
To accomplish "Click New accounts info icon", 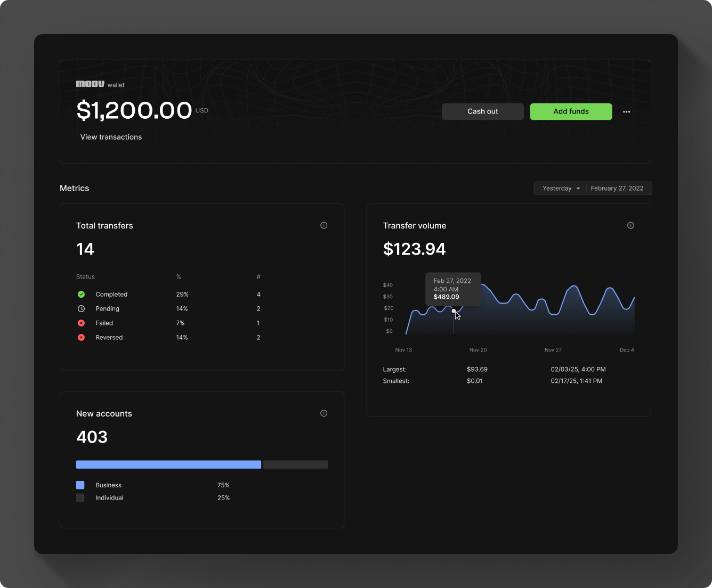I will click(323, 413).
